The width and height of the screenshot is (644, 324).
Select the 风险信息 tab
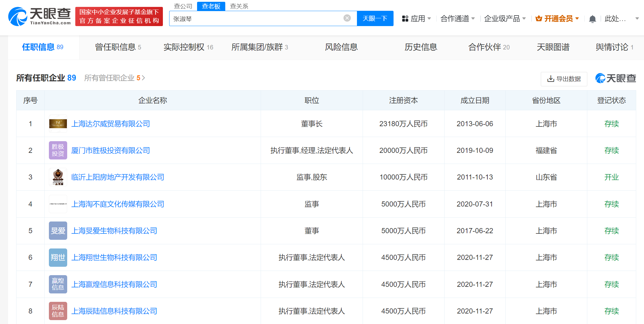[x=341, y=47]
